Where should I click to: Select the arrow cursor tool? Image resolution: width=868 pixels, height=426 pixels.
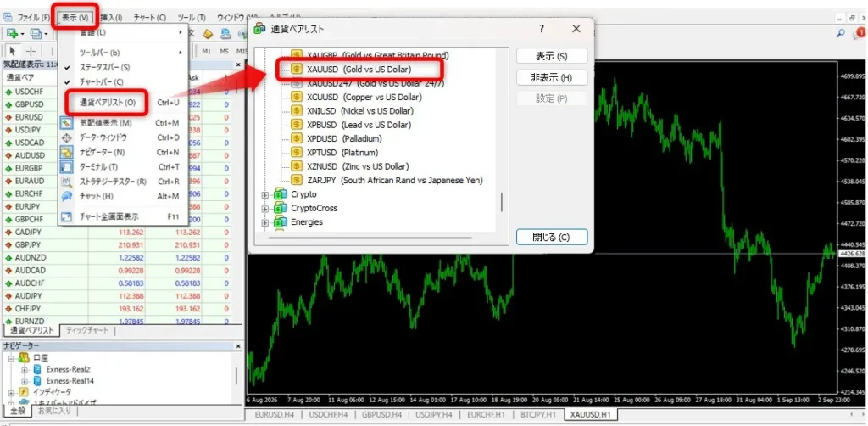click(x=13, y=51)
